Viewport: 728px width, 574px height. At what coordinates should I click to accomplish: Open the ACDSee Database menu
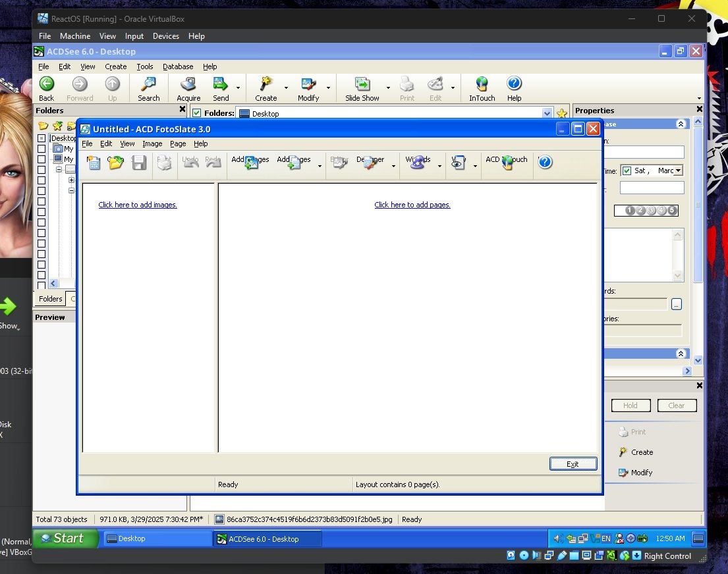tap(178, 67)
